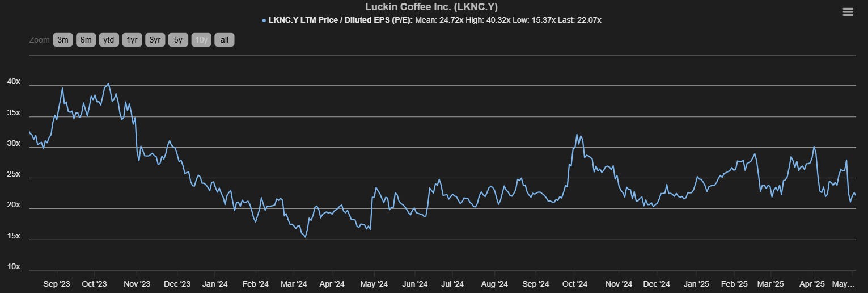Click the Jan '25 x-axis label
The image size is (868, 293).
[696, 284]
